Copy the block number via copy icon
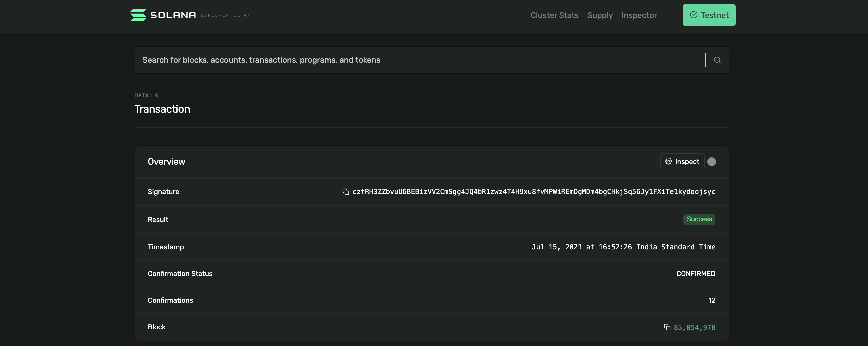 click(667, 327)
